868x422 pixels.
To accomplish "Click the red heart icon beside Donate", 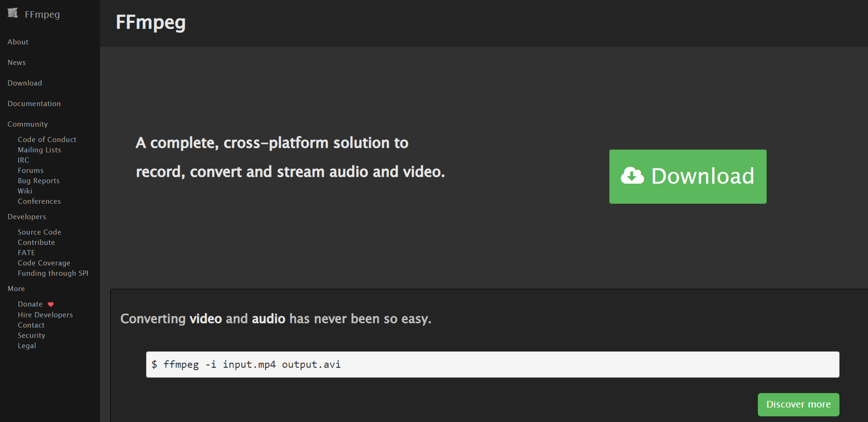I will point(51,304).
